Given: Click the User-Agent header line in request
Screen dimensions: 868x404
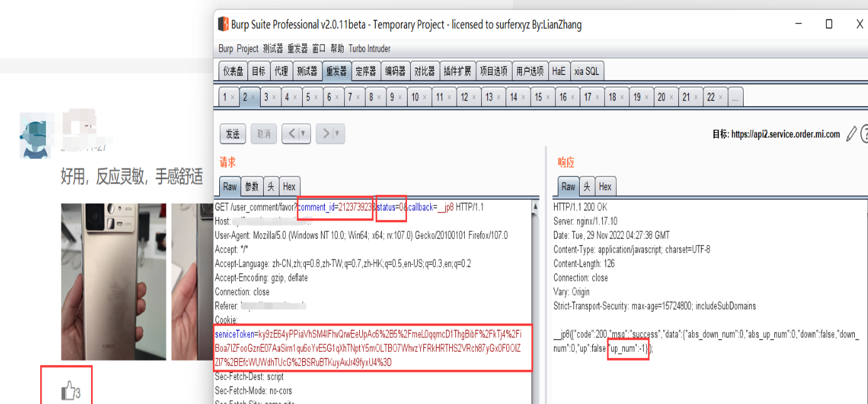Looking at the screenshot, I should coord(361,235).
